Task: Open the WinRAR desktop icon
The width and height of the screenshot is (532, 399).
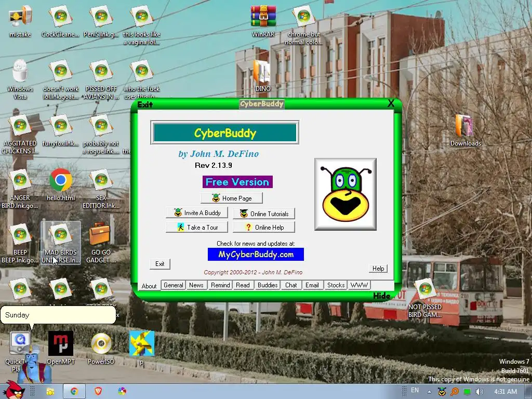Action: coord(263,20)
